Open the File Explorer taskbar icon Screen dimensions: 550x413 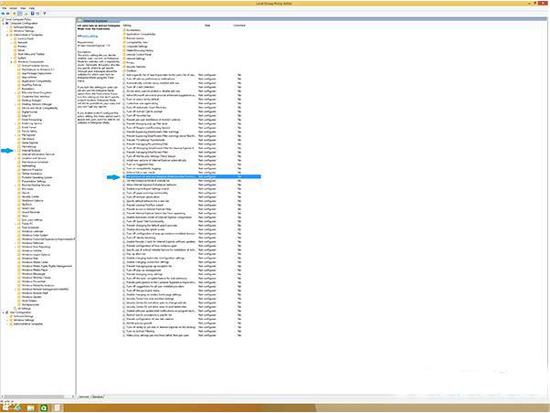[x=31, y=408]
